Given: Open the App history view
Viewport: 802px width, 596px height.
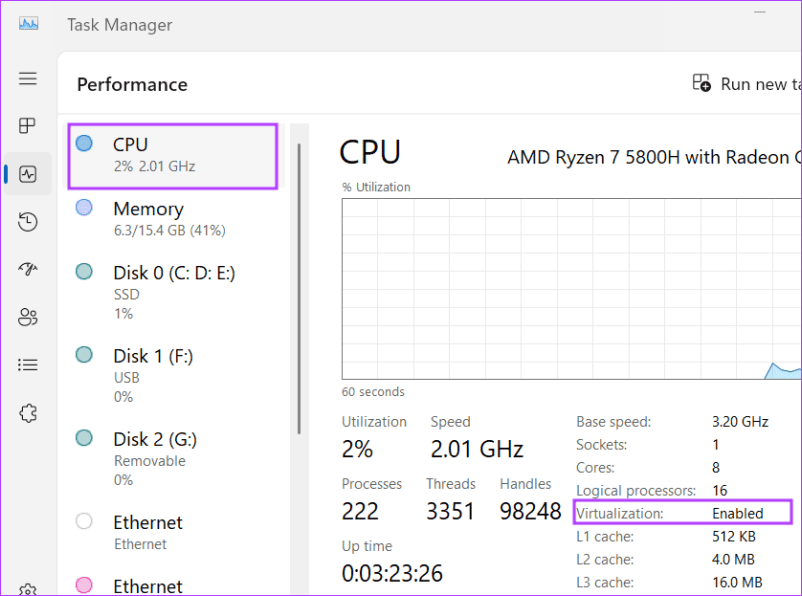Looking at the screenshot, I should tap(27, 221).
